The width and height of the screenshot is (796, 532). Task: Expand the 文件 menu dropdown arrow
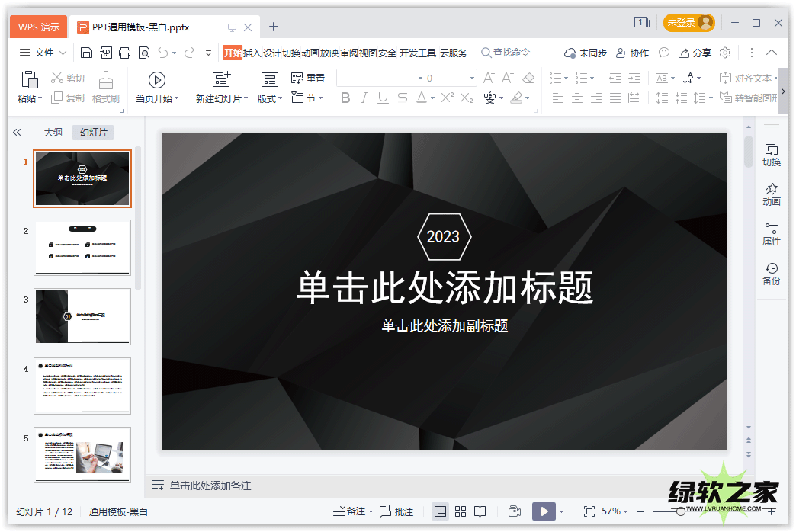63,53
